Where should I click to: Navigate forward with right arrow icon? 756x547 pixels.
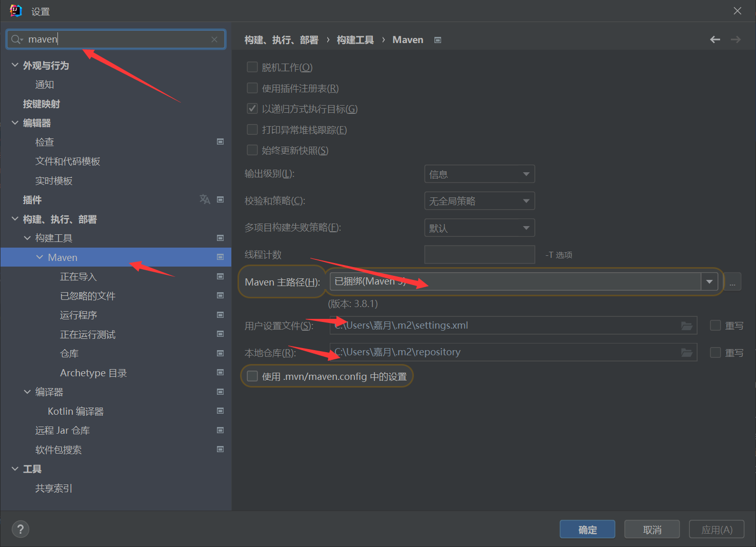(x=735, y=39)
